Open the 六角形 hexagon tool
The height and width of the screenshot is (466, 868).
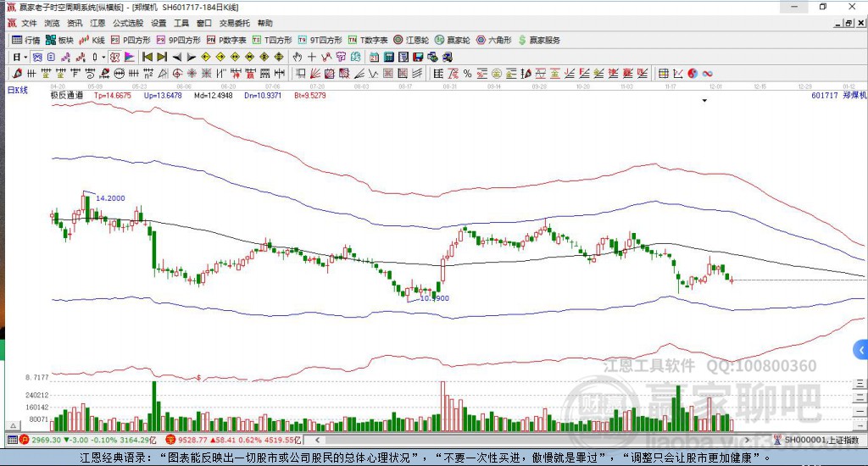point(494,40)
